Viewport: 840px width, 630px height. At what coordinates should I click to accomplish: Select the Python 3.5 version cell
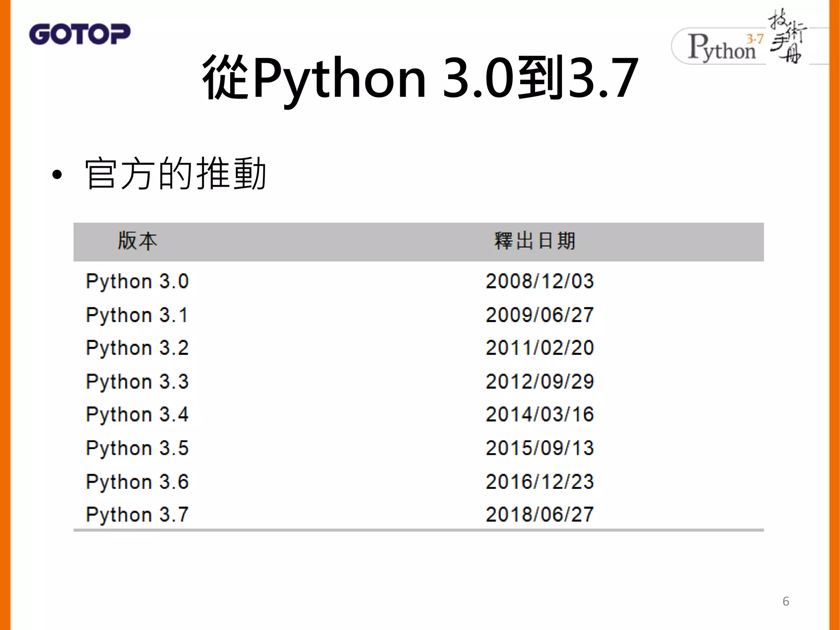coord(137,449)
